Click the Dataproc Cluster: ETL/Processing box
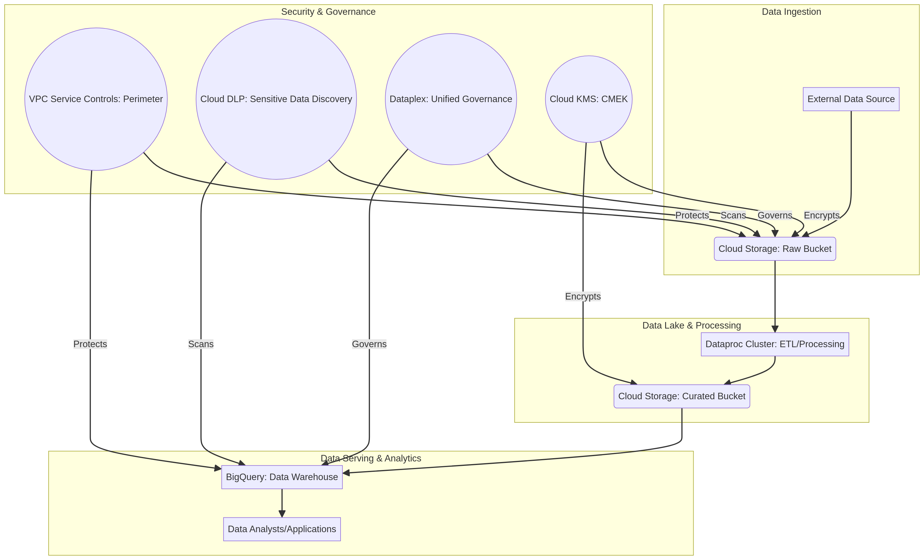This screenshot has width=924, height=560. (x=775, y=344)
